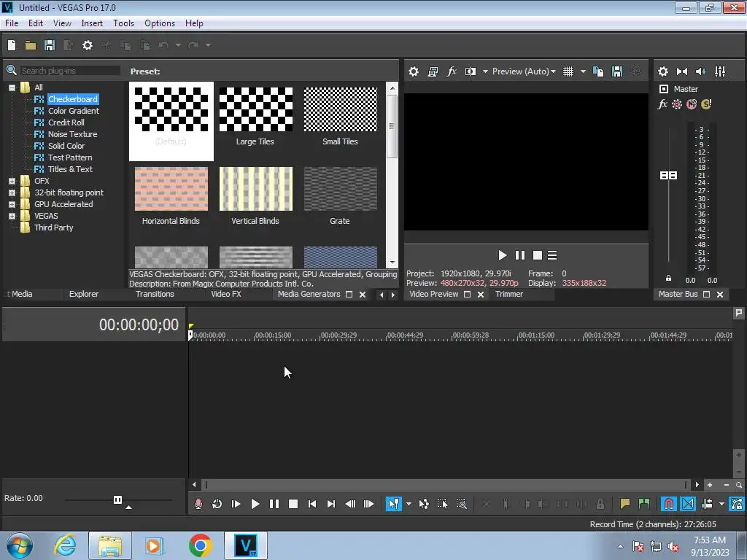Expand the OFX folder

(x=12, y=181)
